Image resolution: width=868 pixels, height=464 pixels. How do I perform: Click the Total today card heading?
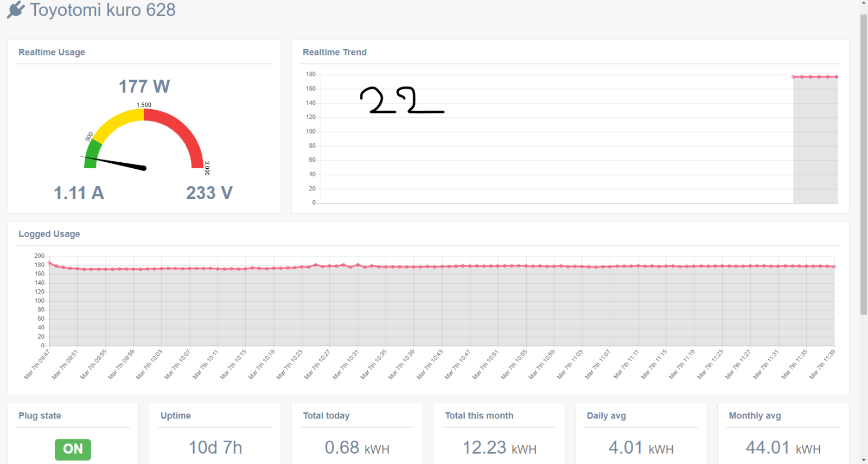pyautogui.click(x=326, y=416)
